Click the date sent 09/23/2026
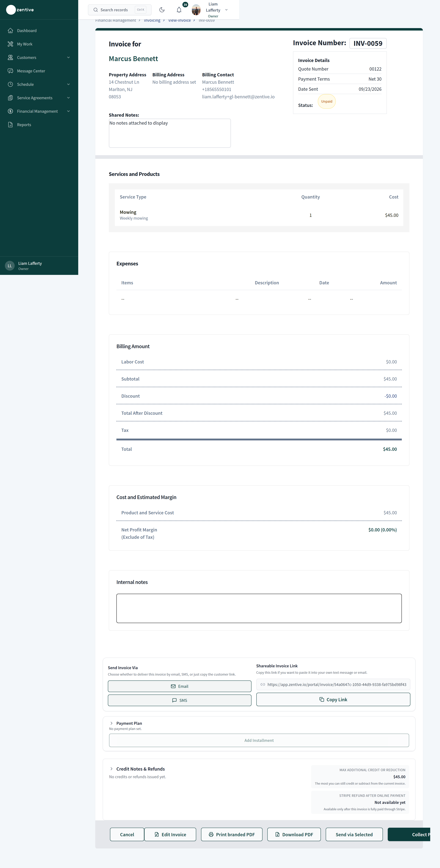440x868 pixels. click(370, 89)
